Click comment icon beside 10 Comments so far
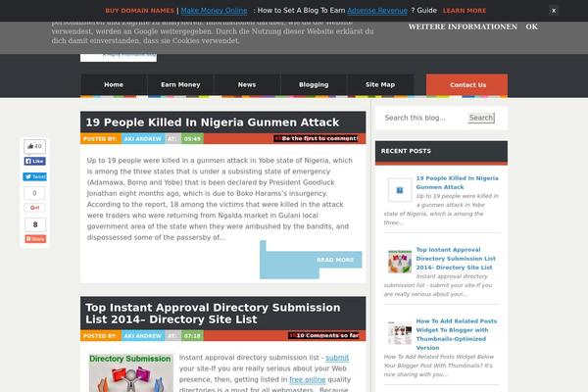Screen dimensions: 588x392 pos(292,335)
